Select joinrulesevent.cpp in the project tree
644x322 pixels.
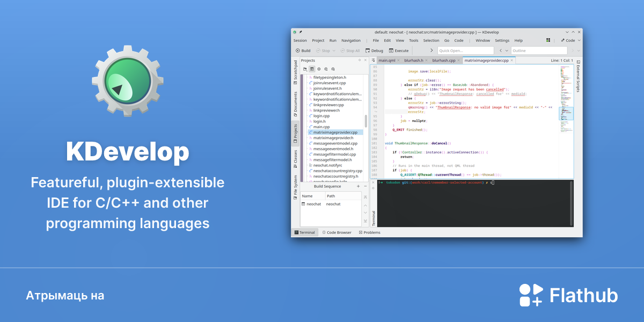(330, 83)
